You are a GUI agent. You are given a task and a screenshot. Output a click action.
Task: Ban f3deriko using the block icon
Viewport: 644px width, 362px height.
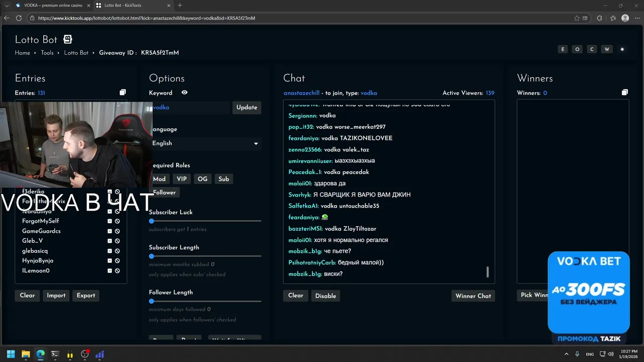[117, 192]
